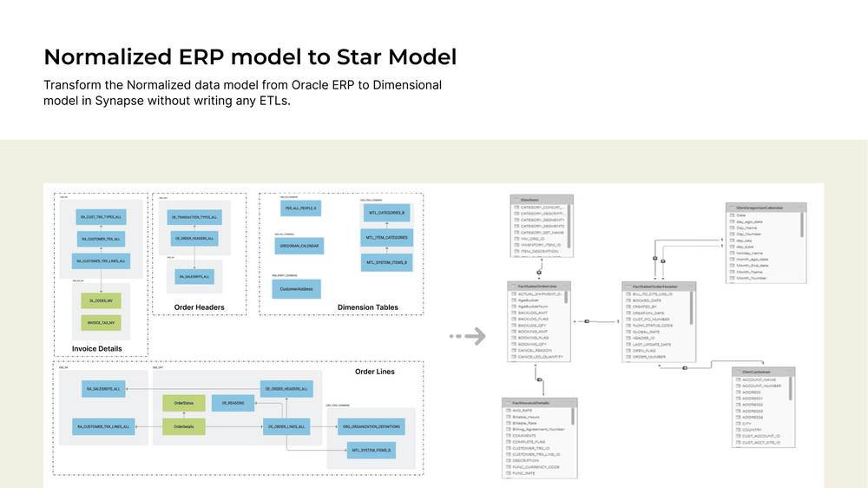Viewport: 868px width, 488px height.
Task: Click the FactInvoiceDetails table scrollbar
Action: pyautogui.click(x=573, y=417)
